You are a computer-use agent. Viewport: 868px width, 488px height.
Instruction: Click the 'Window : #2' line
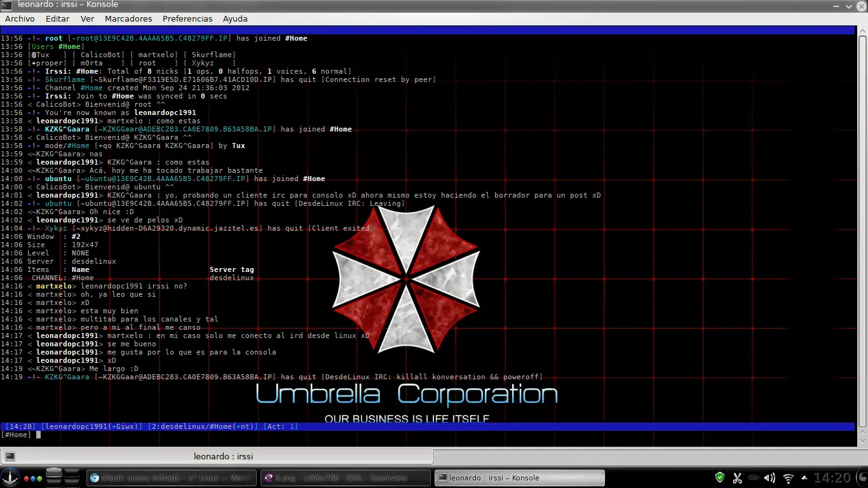(54, 236)
